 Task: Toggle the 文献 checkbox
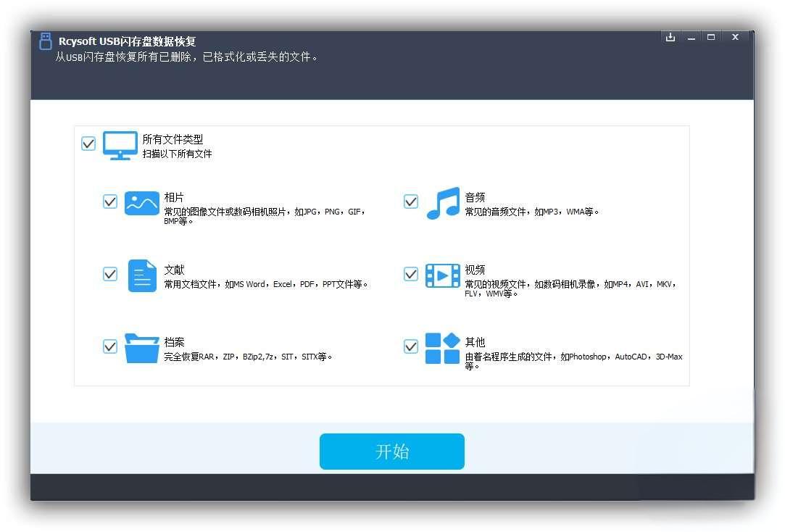point(110,274)
